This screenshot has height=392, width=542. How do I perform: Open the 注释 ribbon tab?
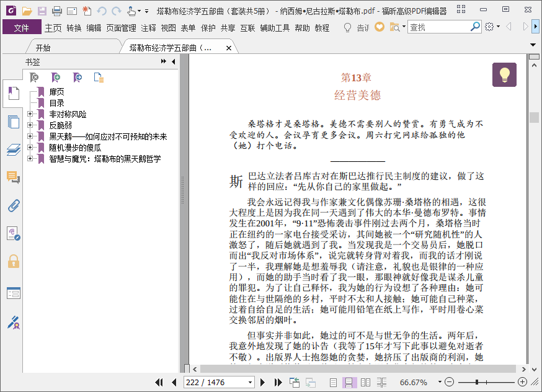tap(149, 28)
